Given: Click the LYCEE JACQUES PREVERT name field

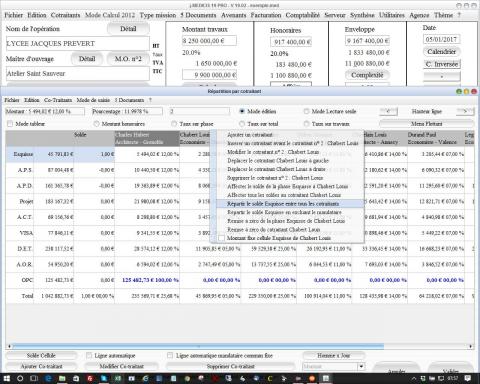Looking at the screenshot, I should click(x=77, y=44).
